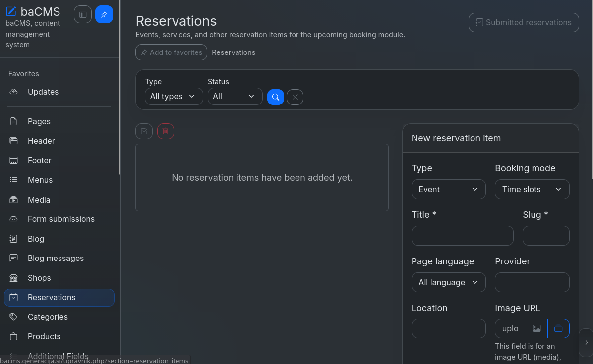Open the Page language dropdown
Image resolution: width=593 pixels, height=364 pixels.
[x=449, y=282]
